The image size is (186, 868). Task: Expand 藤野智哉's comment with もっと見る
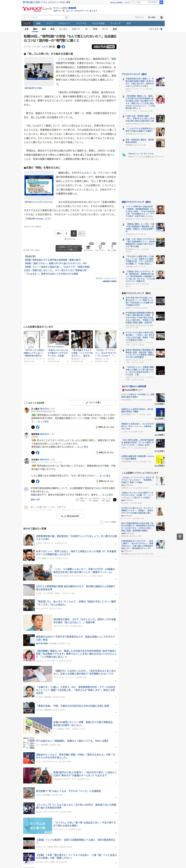point(83,447)
